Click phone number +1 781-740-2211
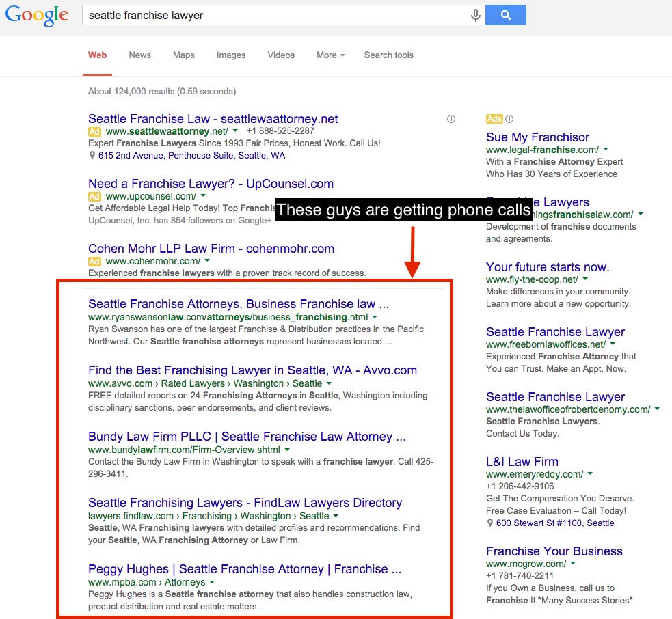672x619 pixels. (x=520, y=575)
